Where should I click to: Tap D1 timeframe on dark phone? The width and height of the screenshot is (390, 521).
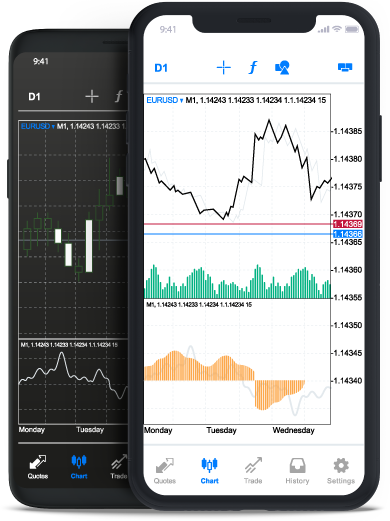pos(34,97)
